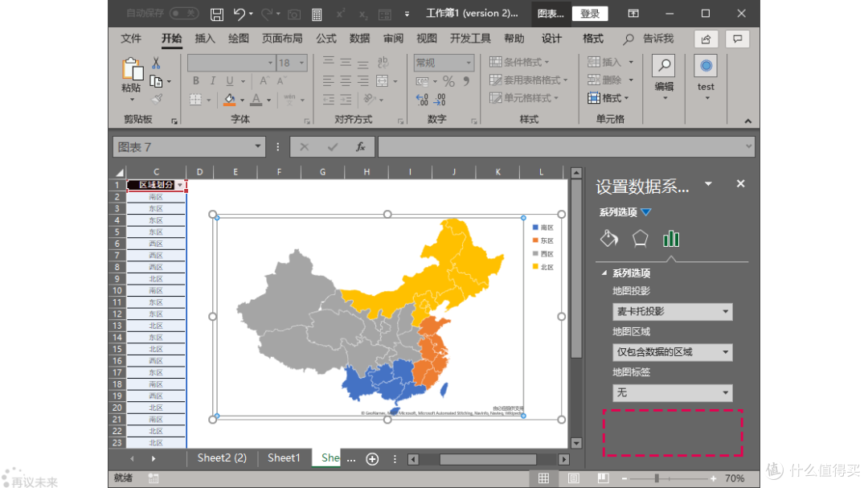Add a new sheet with plus icon

373,458
